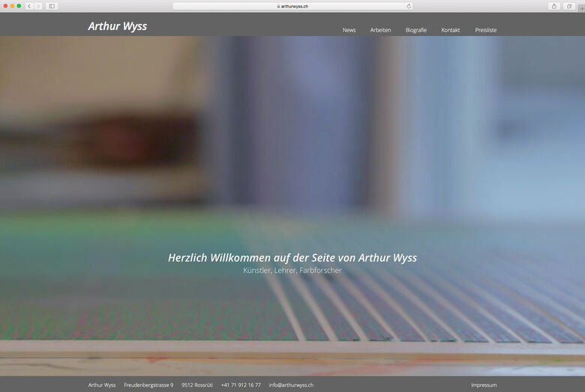
Task: Open the News menu item
Action: pyautogui.click(x=349, y=30)
